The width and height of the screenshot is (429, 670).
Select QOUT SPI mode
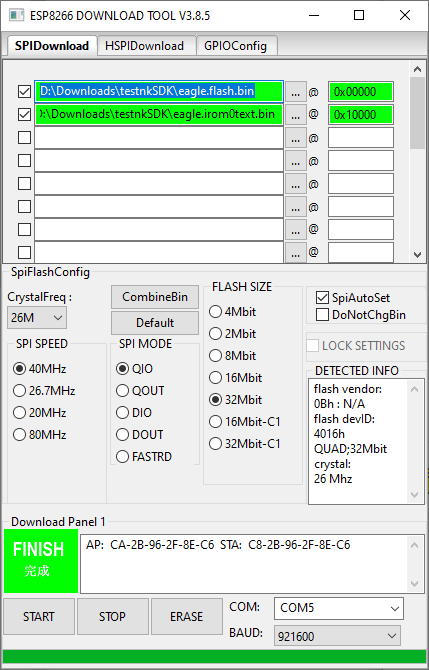click(x=140, y=391)
